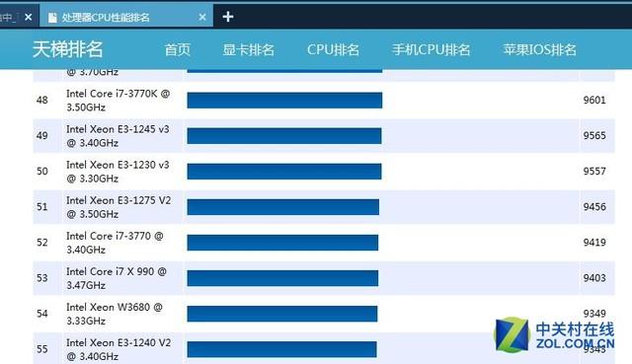Close the 处理器CPU性能排名 tab
Viewport: 632px width, 364px height.
tap(202, 17)
